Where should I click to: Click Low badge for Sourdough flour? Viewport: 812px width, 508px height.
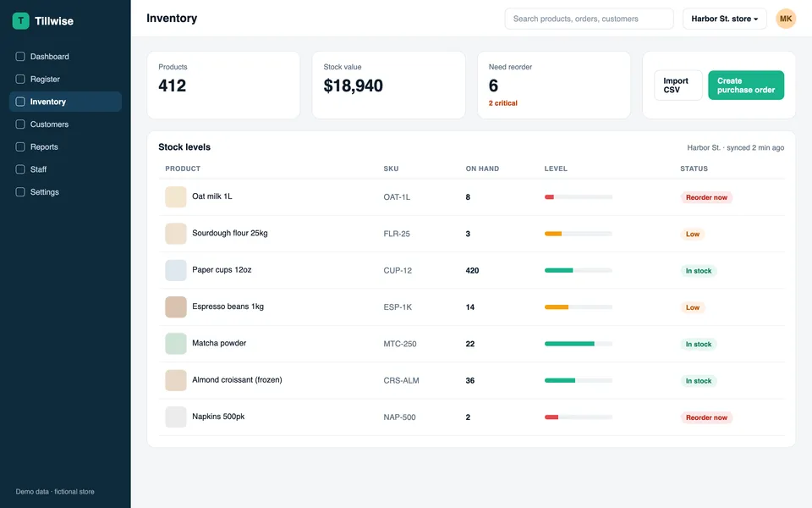693,235
